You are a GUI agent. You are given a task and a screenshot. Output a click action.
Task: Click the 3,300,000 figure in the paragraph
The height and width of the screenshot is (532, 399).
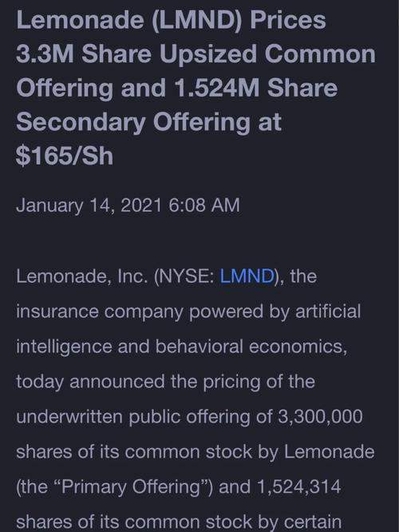pyautogui.click(x=320, y=417)
